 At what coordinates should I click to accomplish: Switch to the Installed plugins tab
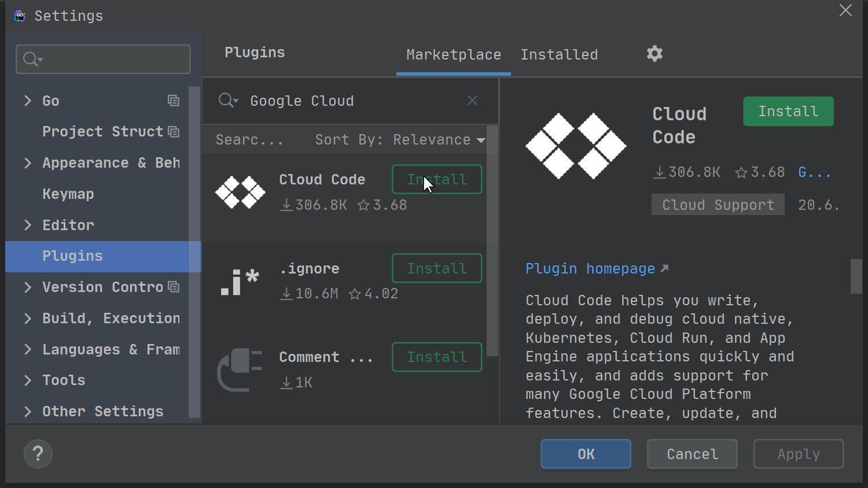(559, 55)
